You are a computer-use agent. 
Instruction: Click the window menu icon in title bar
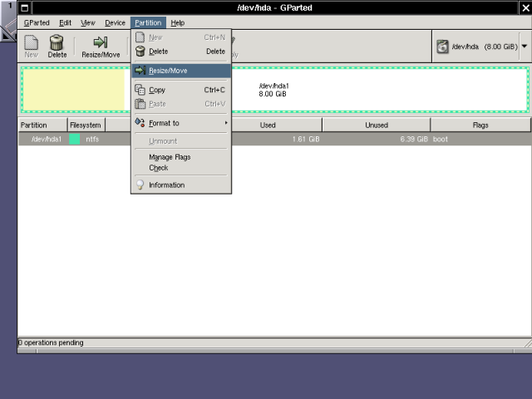pyautogui.click(x=24, y=7)
